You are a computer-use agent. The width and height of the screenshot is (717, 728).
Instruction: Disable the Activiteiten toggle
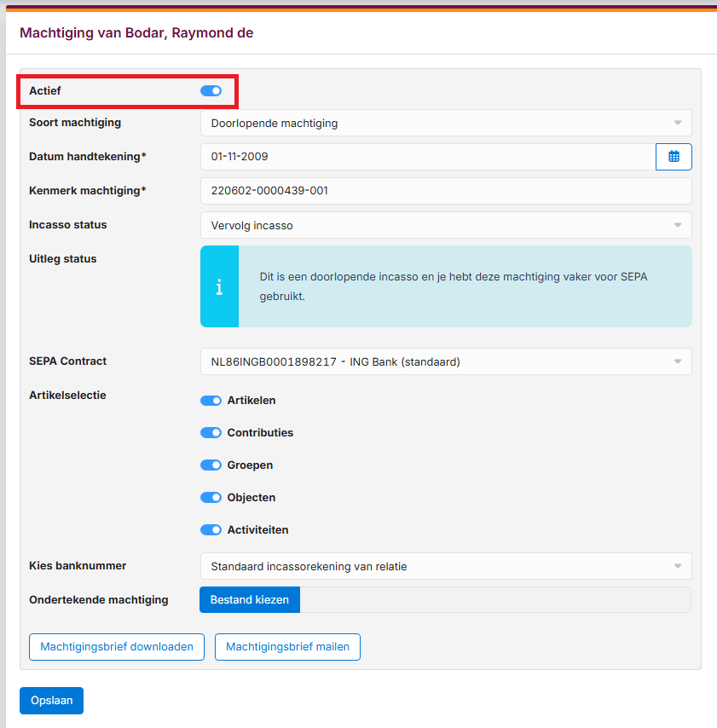click(x=211, y=530)
